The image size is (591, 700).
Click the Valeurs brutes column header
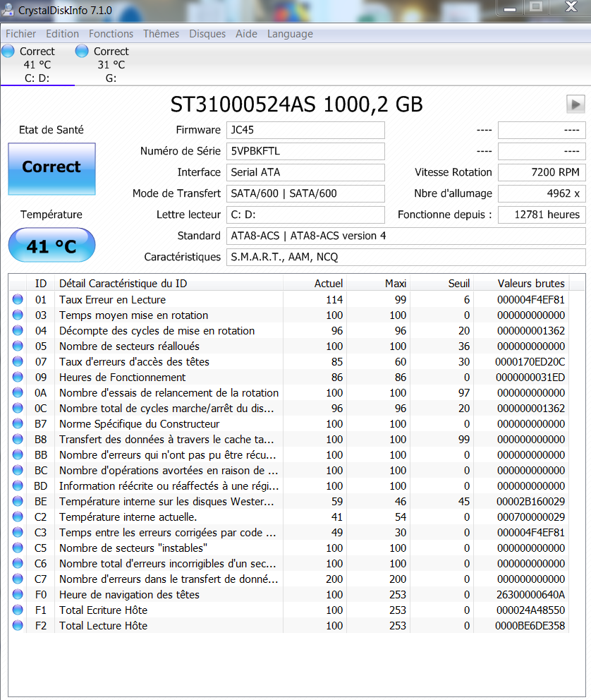522,284
